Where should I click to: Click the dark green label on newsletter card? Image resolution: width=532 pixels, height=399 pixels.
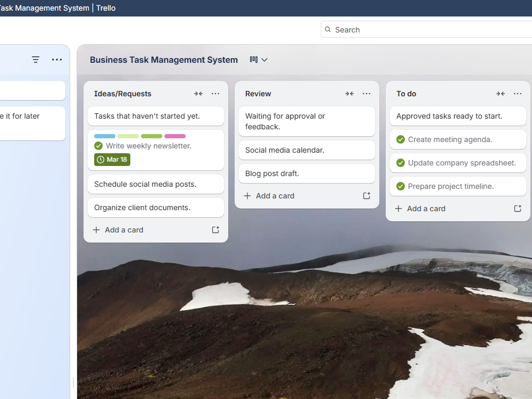pyautogui.click(x=152, y=136)
